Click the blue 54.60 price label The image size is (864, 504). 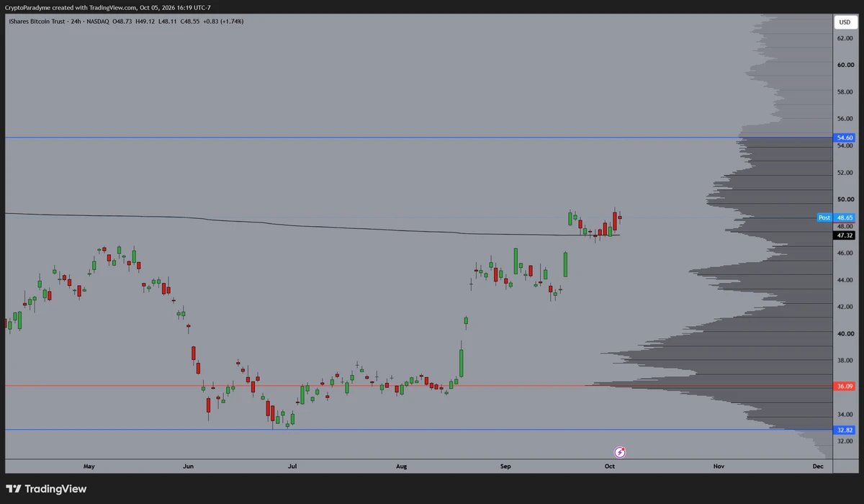[x=845, y=138]
